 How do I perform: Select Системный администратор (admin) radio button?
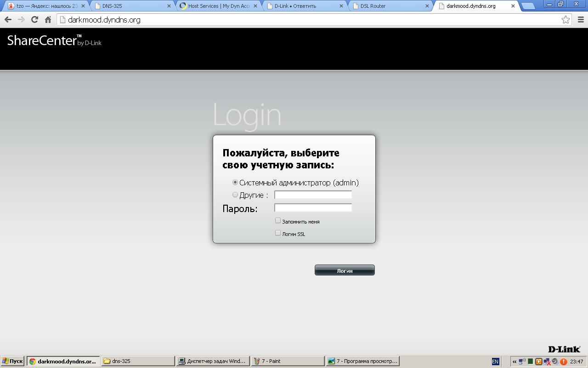pos(235,183)
